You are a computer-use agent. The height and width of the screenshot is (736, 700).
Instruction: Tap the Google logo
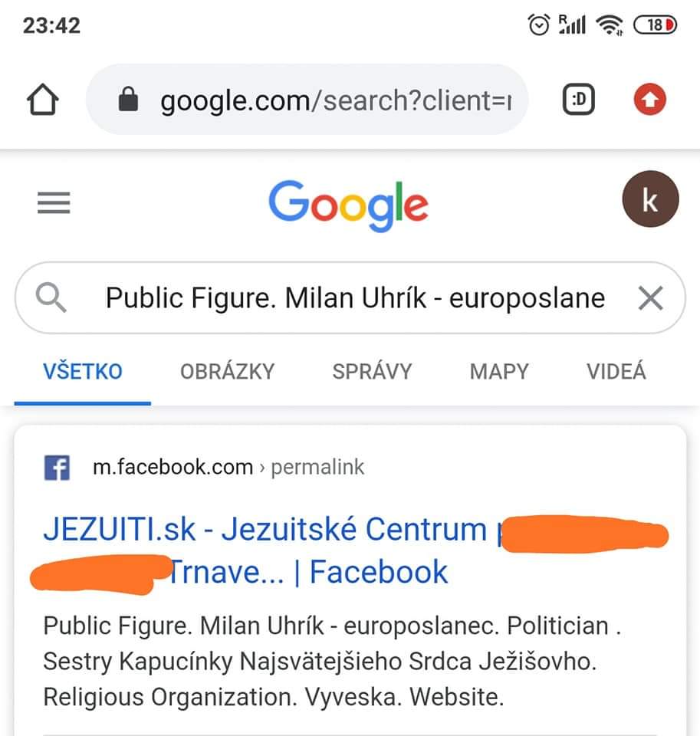(349, 204)
